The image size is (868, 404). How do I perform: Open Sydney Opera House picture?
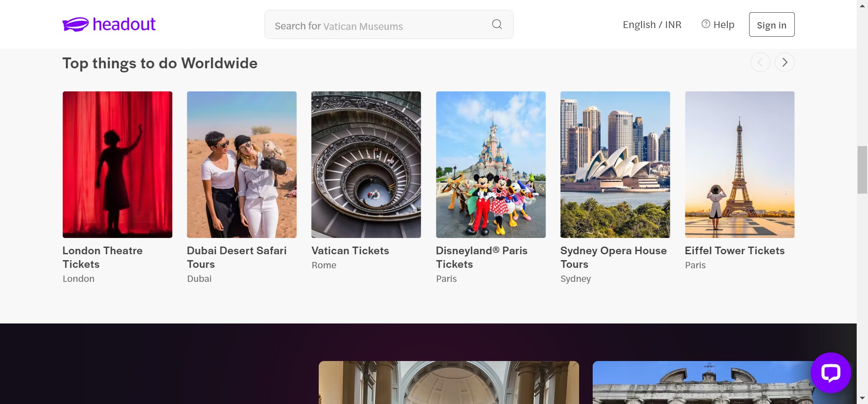(615, 165)
